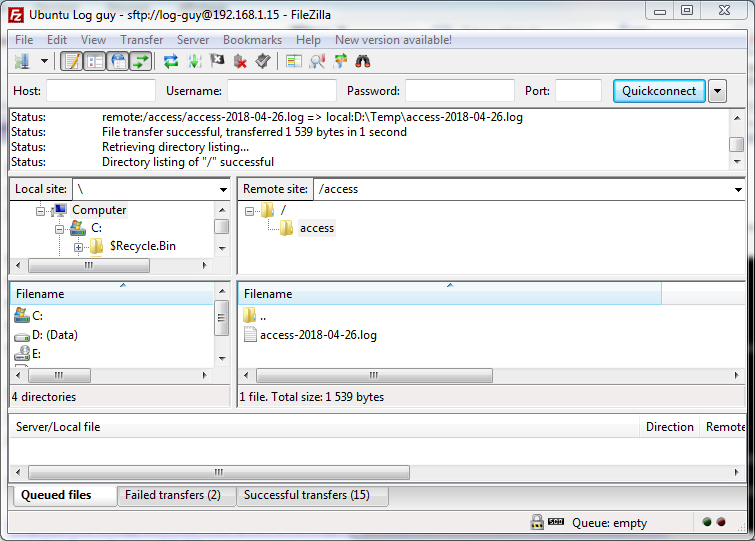Open the Help menu
The width and height of the screenshot is (755, 541).
[x=308, y=40]
